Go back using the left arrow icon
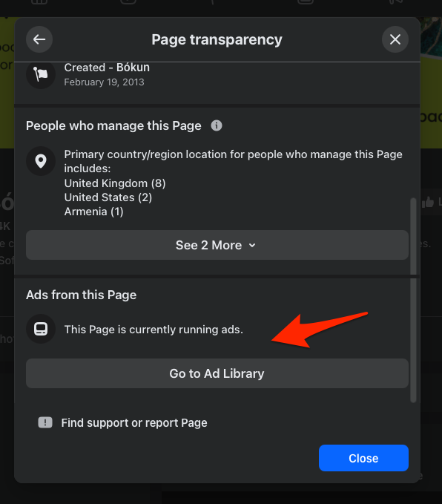This screenshot has height=504, width=442. point(39,39)
